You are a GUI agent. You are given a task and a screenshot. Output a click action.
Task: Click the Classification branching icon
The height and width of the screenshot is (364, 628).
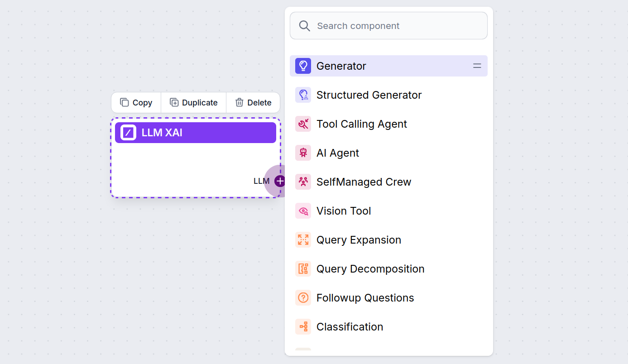tap(303, 326)
